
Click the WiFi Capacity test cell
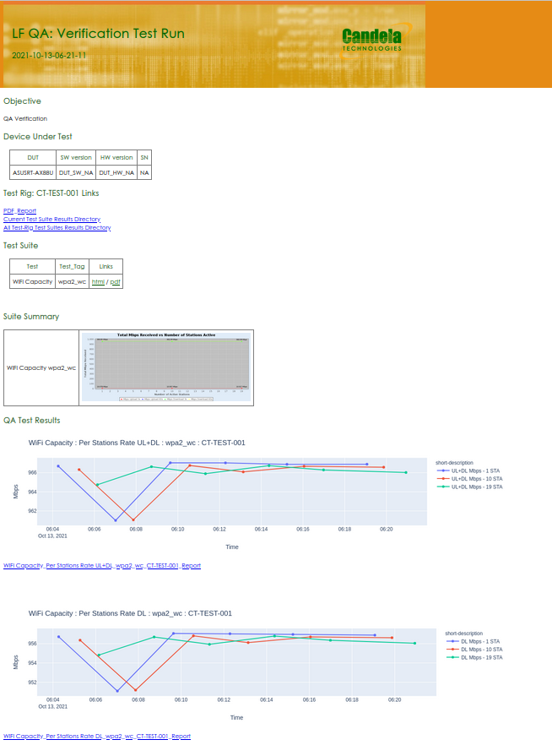coord(32,281)
